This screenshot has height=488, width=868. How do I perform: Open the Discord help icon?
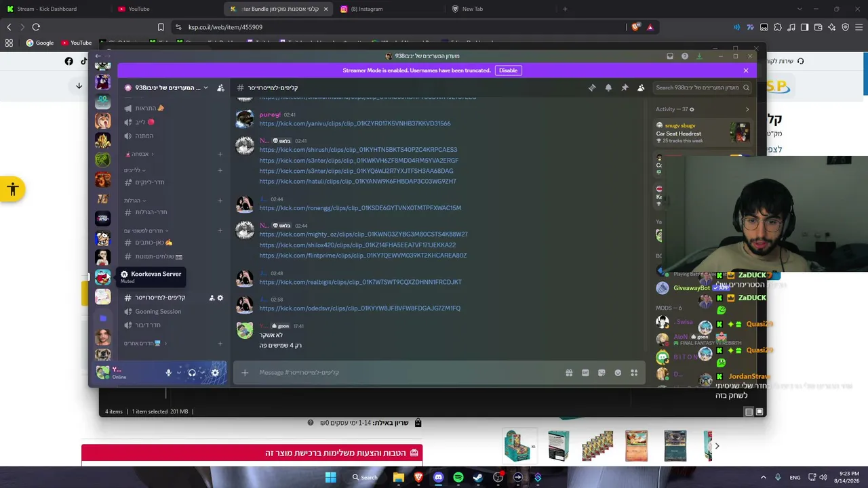point(685,56)
